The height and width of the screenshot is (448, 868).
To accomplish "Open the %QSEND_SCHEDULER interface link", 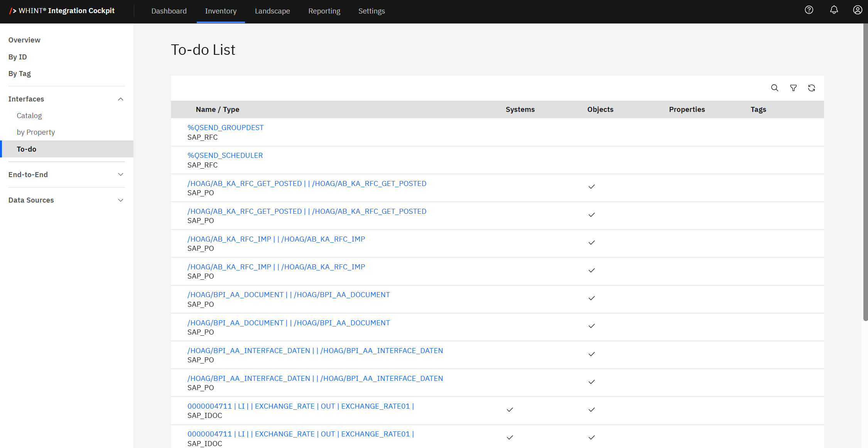I will coord(225,156).
